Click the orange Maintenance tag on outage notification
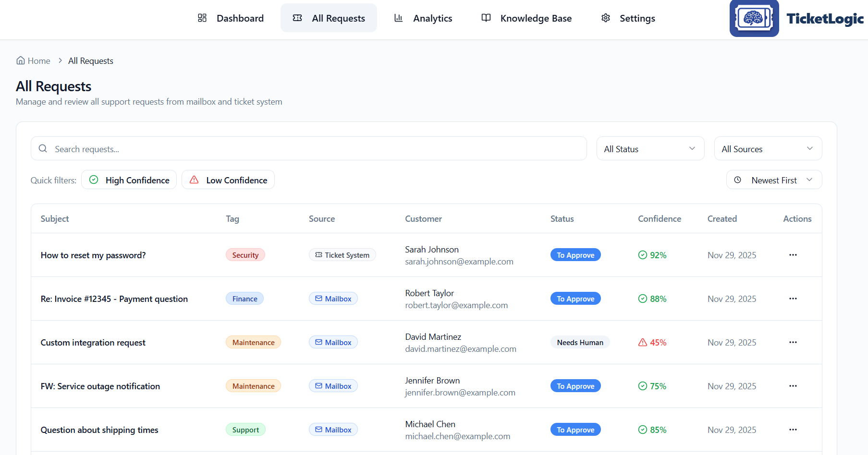 [x=253, y=386]
